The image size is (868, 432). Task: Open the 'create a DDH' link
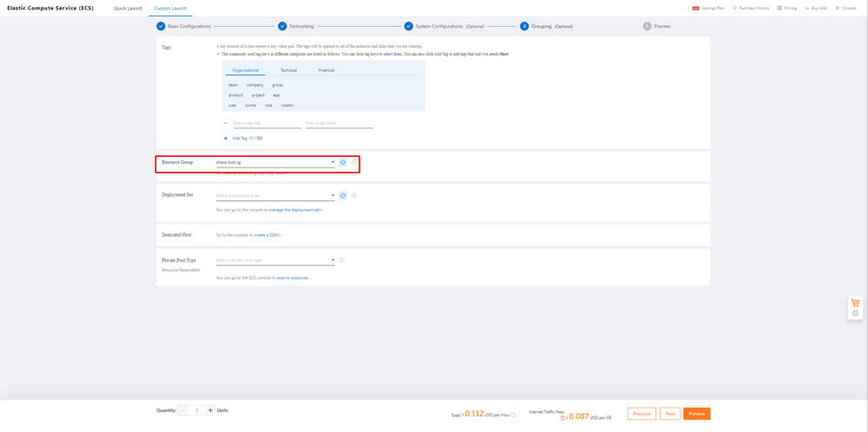pyautogui.click(x=268, y=235)
